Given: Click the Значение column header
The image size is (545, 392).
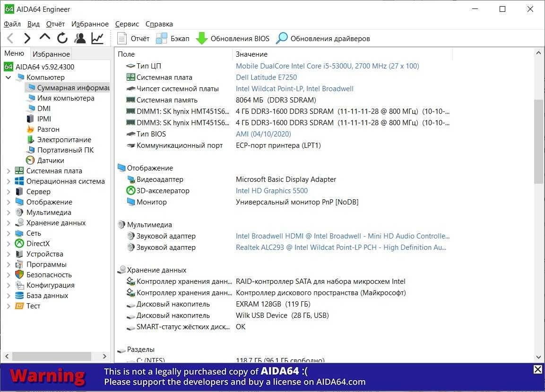Looking at the screenshot, I should [x=342, y=54].
